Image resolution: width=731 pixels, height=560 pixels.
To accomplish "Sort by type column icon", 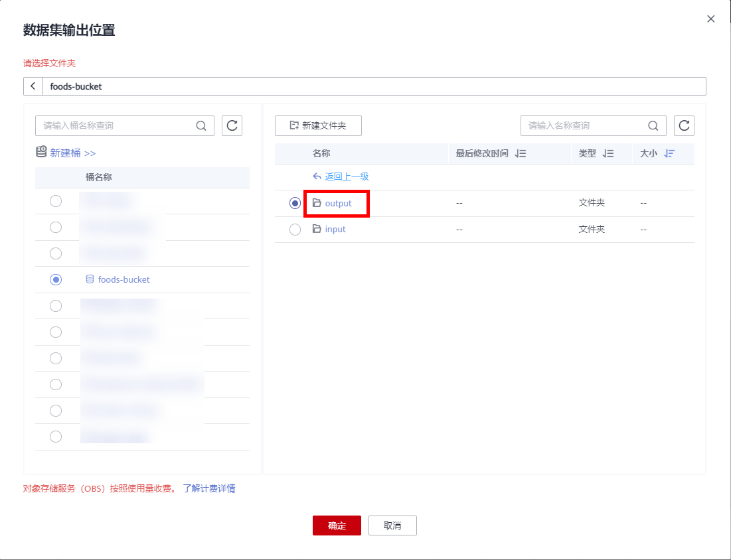I will pos(608,153).
